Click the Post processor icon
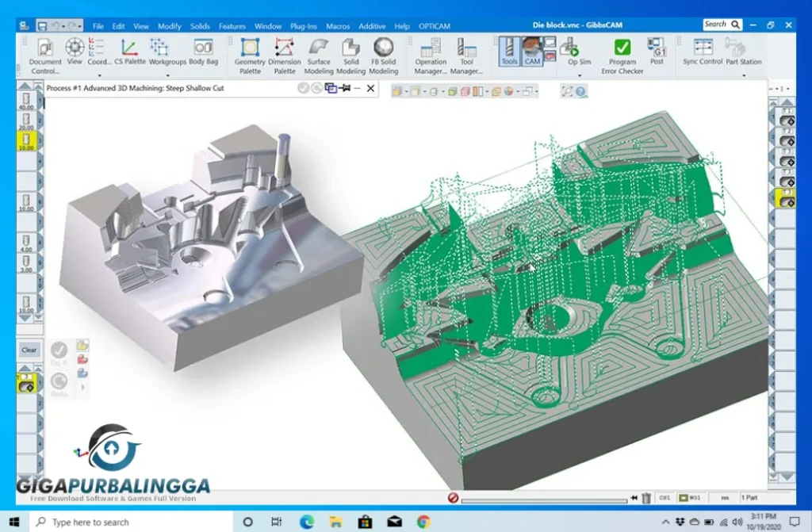The width and height of the screenshot is (812, 532). [x=657, y=51]
